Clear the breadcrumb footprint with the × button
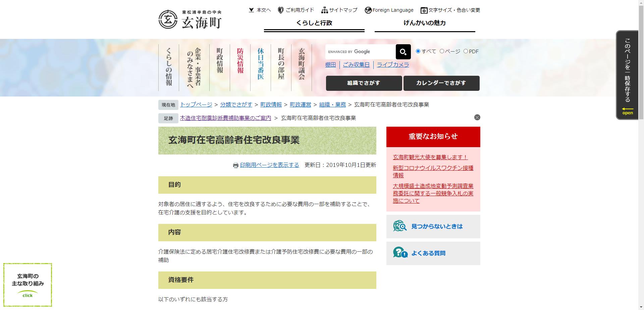The height and width of the screenshot is (310, 644). (x=477, y=117)
